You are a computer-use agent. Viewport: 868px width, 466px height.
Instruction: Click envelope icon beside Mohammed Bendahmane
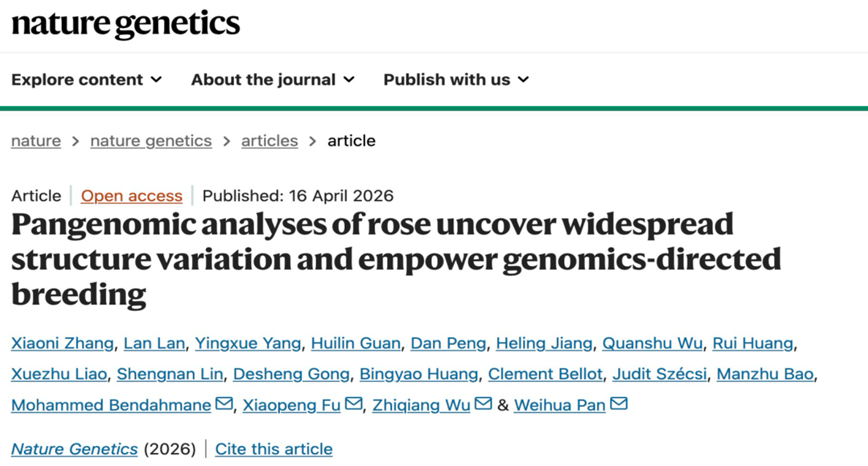(x=224, y=403)
